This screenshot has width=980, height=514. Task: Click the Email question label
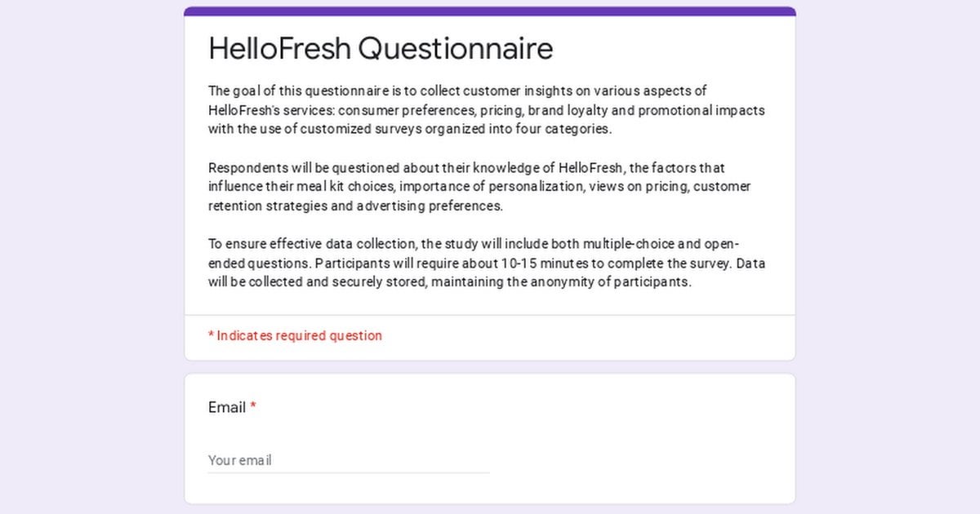pos(226,407)
